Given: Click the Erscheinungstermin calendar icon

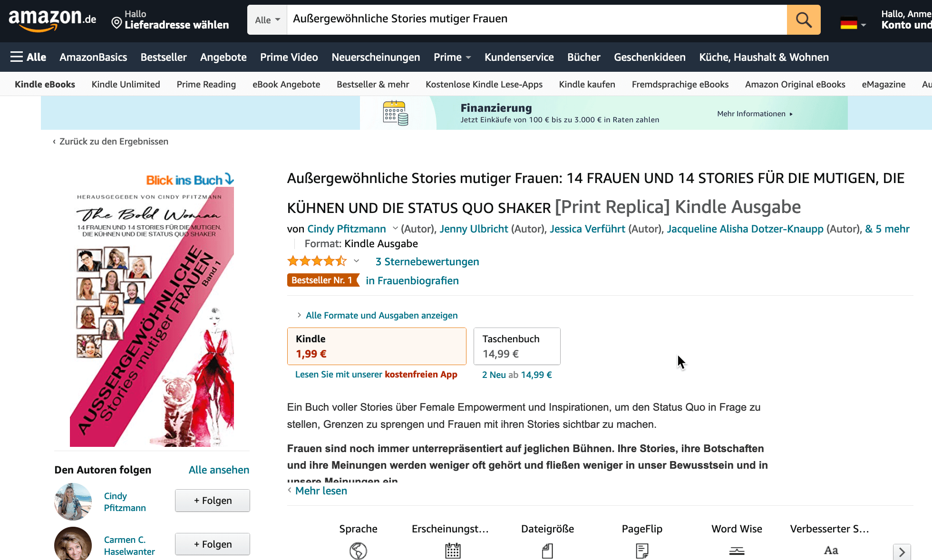Looking at the screenshot, I should [x=453, y=550].
